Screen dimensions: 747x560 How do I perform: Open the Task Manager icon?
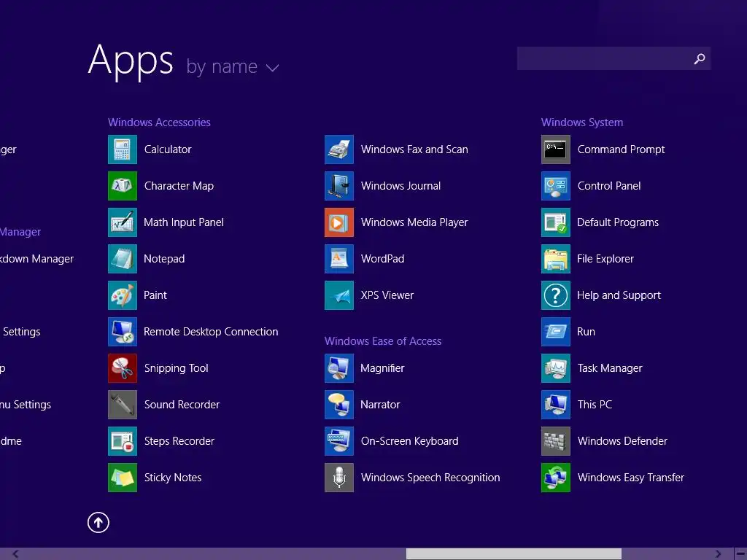click(555, 368)
